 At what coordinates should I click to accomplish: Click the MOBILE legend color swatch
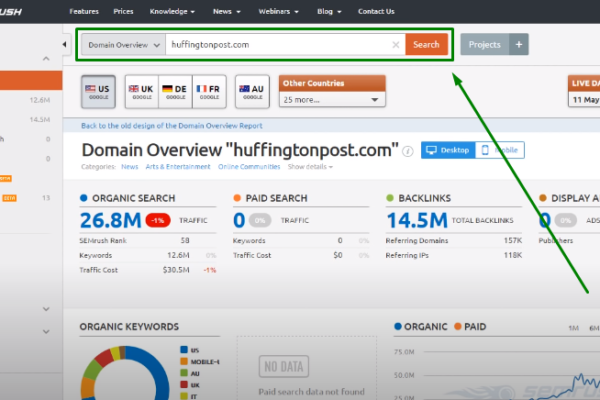point(184,361)
